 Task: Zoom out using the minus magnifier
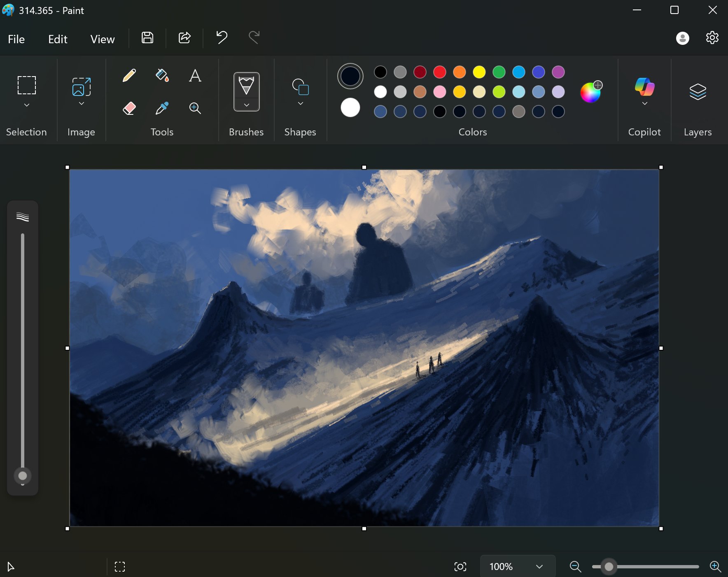pyautogui.click(x=575, y=567)
